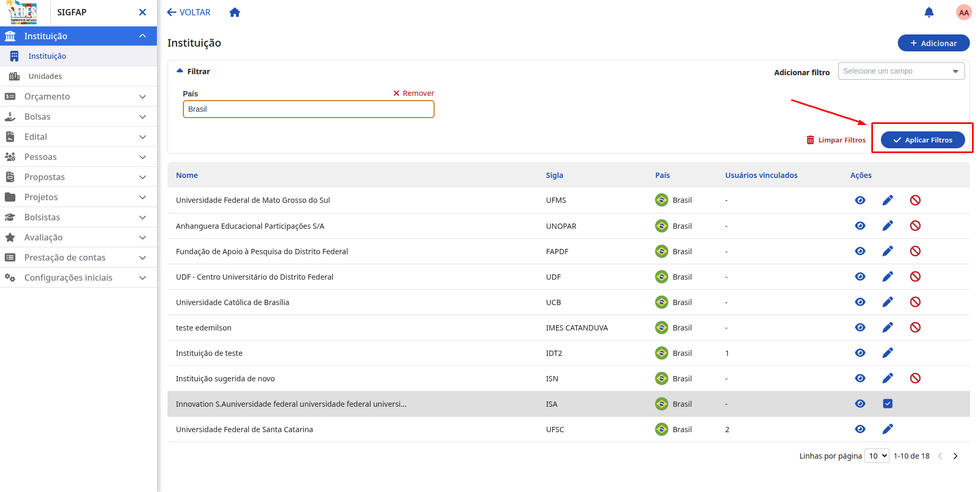Open Unidades in the sidebar
This screenshot has height=492, width=980.
tap(78, 76)
